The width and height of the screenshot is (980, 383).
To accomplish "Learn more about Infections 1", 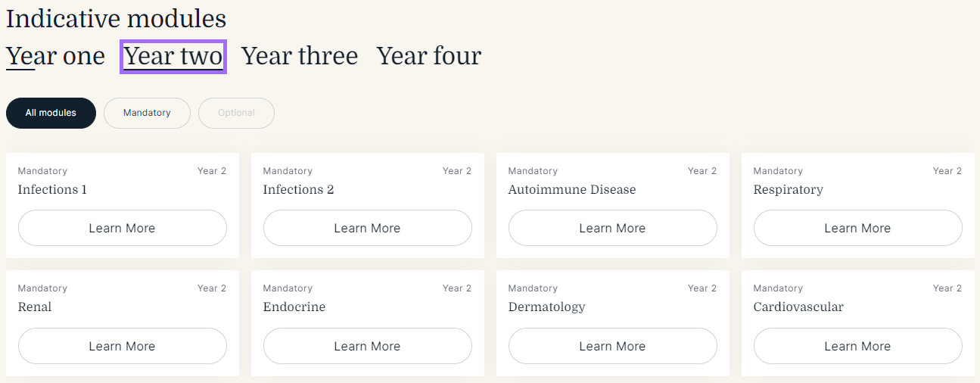I will coord(123,228).
